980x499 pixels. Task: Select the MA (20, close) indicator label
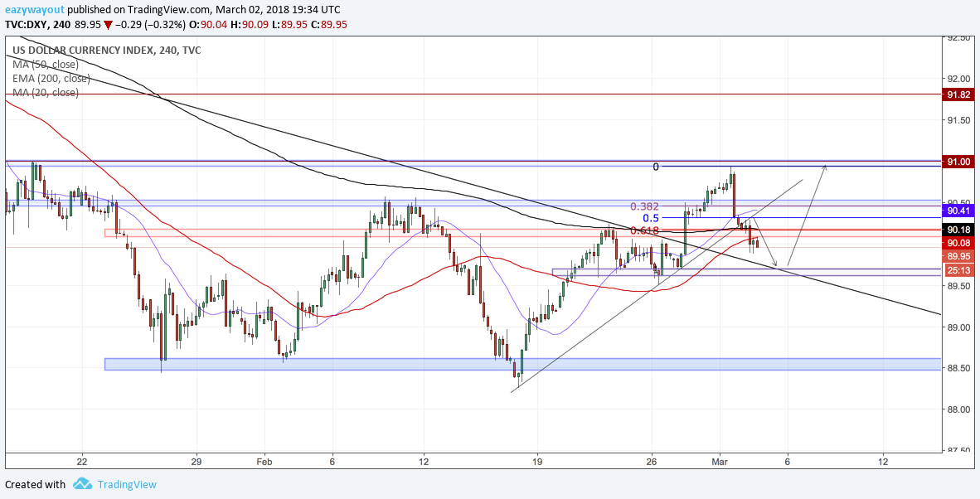point(45,93)
